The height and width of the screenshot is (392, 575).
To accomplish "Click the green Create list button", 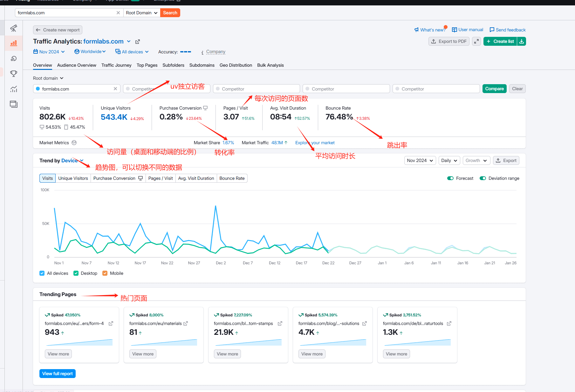I will (500, 41).
